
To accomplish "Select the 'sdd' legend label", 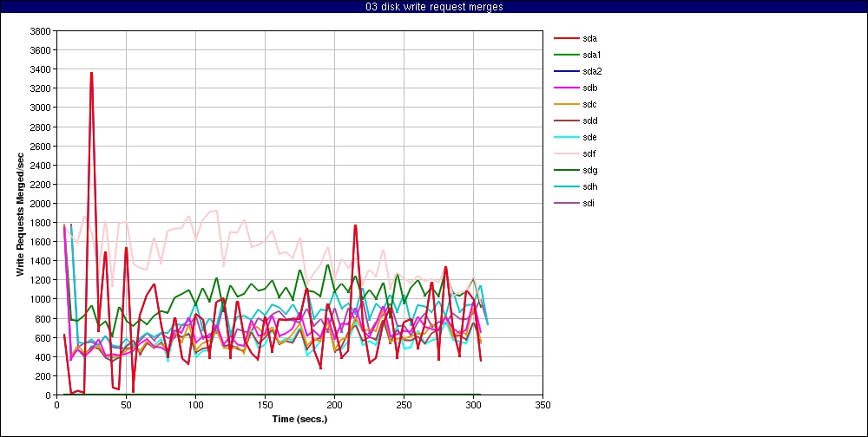I will point(589,121).
